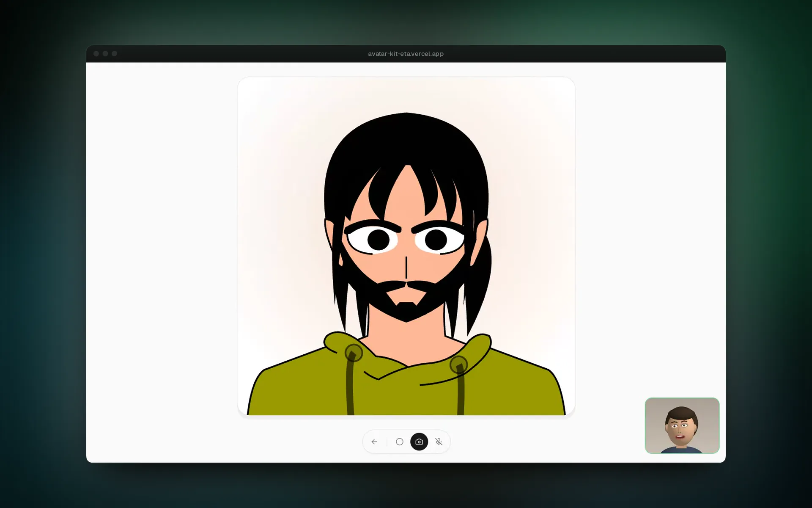Click the avatar's black hair on top
This screenshot has width=812, height=508.
pyautogui.click(x=406, y=140)
